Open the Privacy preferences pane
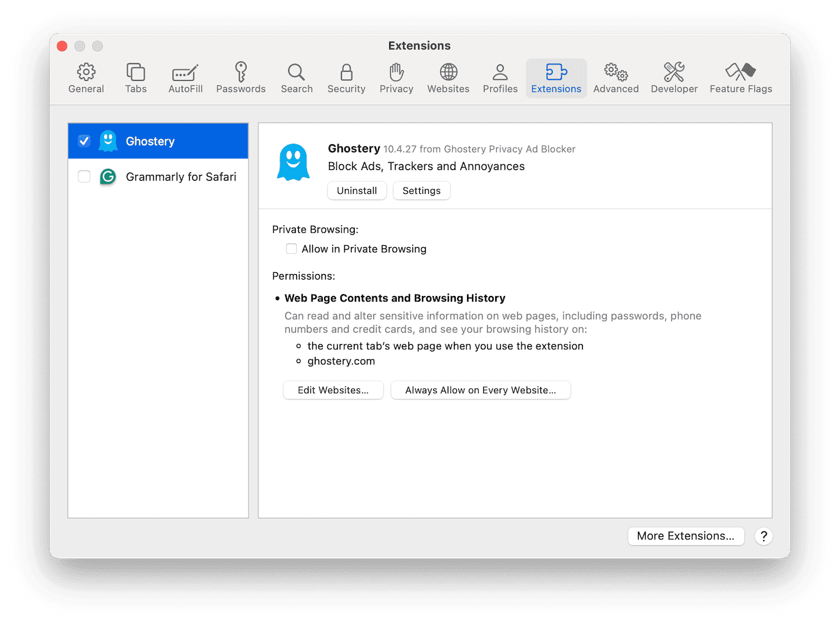This screenshot has width=840, height=624. (x=396, y=77)
